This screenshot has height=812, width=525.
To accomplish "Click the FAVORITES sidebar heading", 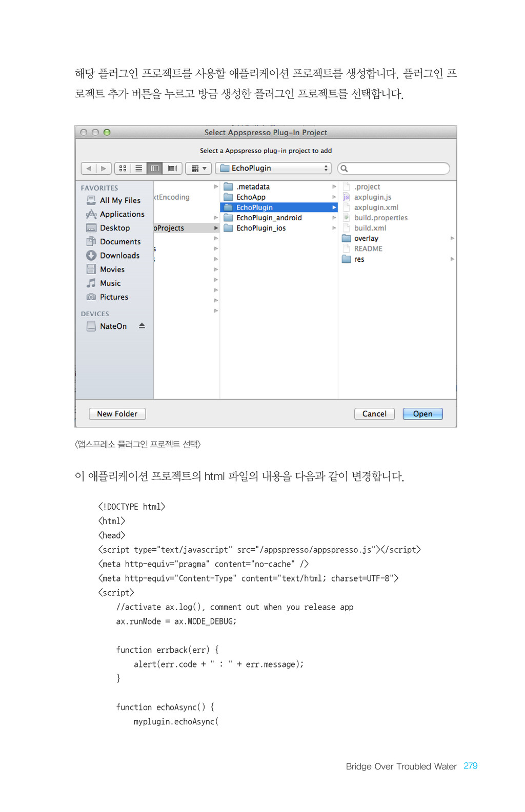I will click(99, 188).
